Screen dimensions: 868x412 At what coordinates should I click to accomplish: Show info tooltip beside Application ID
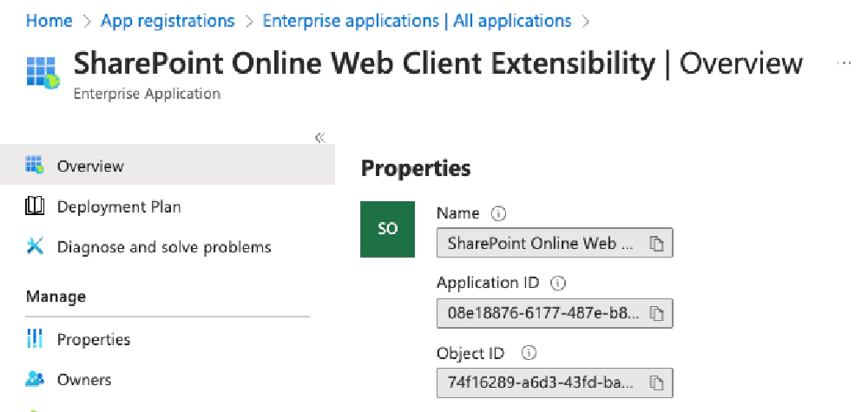click(558, 283)
